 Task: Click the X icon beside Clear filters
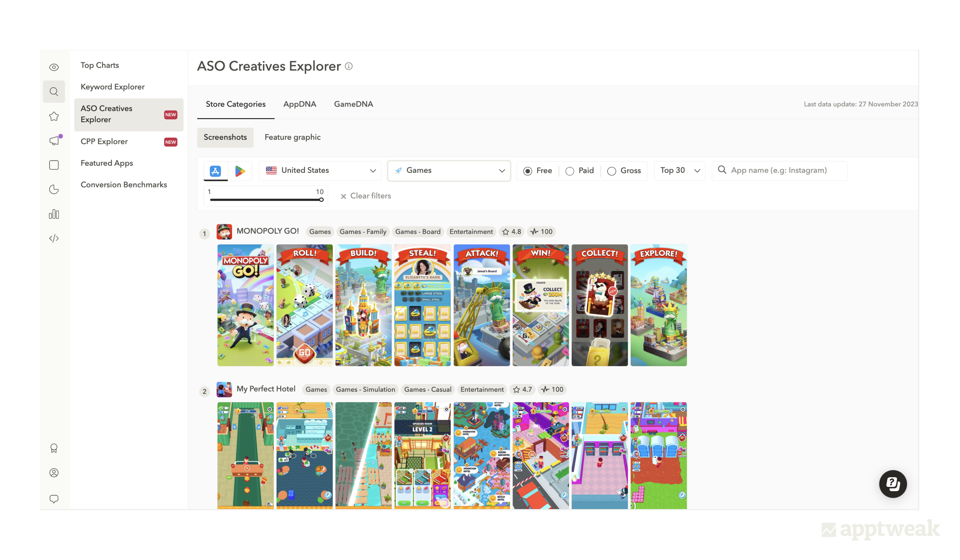tap(343, 196)
